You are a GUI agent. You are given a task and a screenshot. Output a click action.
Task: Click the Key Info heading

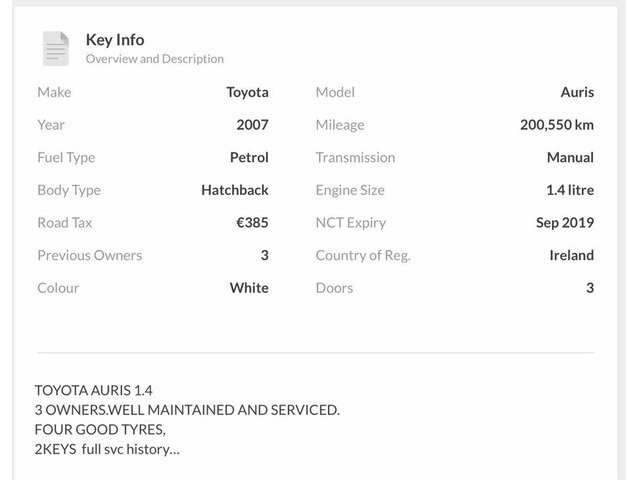(x=114, y=40)
